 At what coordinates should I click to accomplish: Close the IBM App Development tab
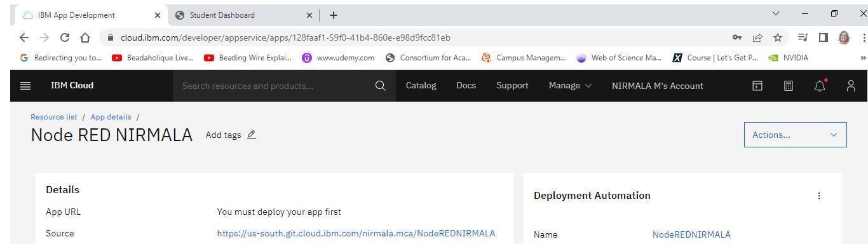[158, 15]
